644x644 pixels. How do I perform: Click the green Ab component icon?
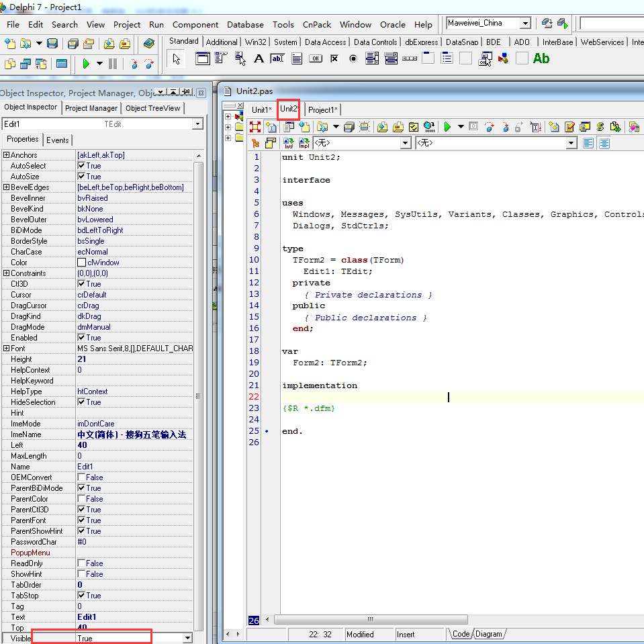tap(541, 58)
